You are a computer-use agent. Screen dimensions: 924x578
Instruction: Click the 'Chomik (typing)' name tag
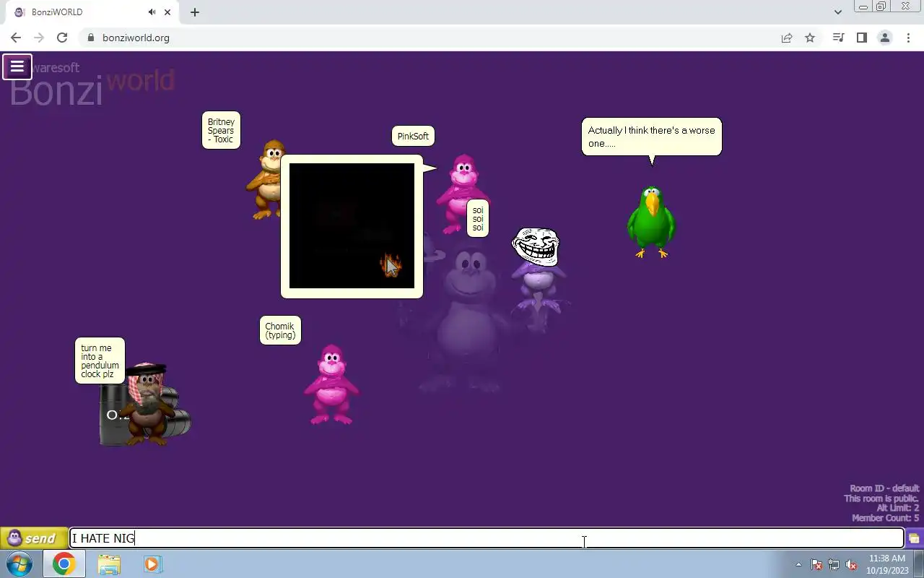tap(280, 330)
